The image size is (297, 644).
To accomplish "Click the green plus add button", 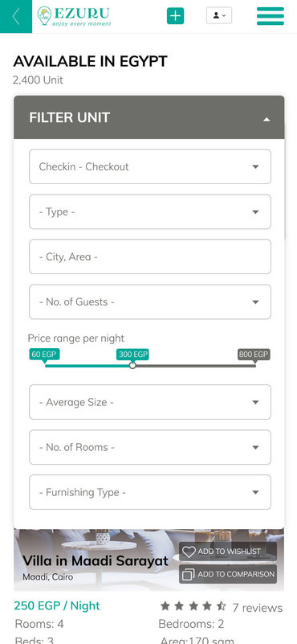I will [175, 16].
